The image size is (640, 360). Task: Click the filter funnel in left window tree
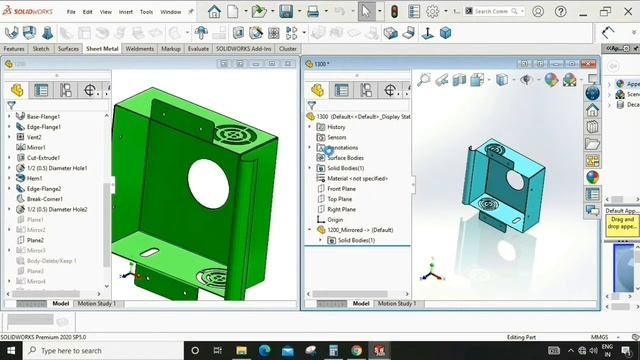coord(11,106)
